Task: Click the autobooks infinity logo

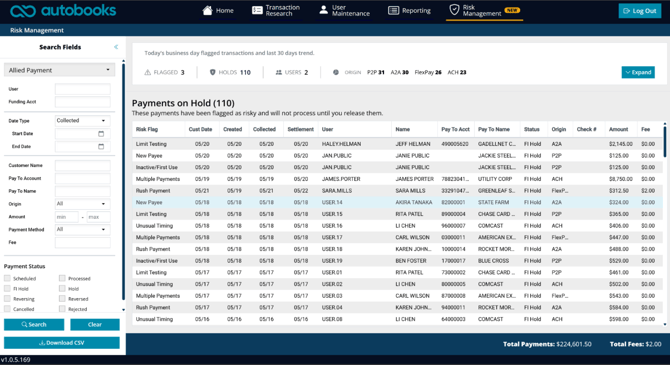Action: (x=23, y=11)
